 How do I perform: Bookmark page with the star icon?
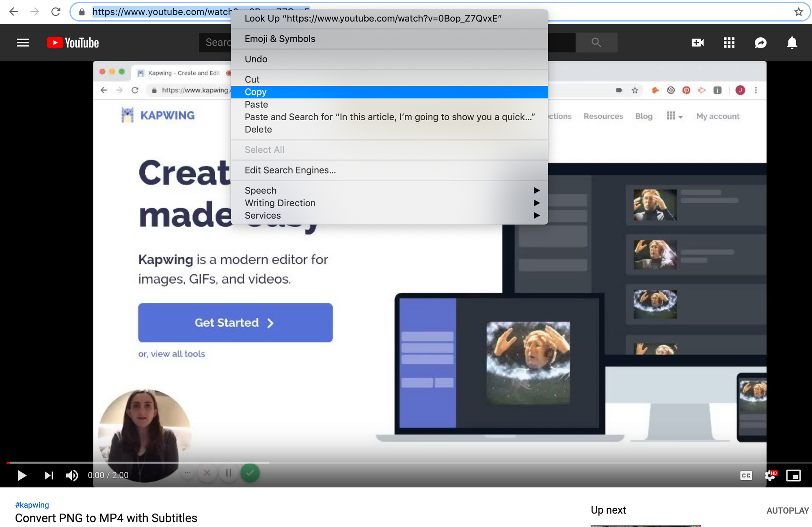(799, 12)
